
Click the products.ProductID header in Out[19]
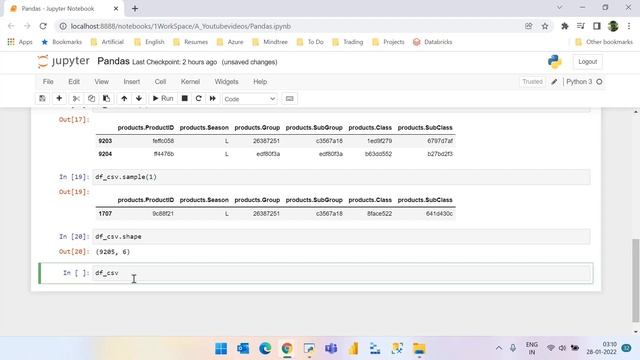point(146,200)
